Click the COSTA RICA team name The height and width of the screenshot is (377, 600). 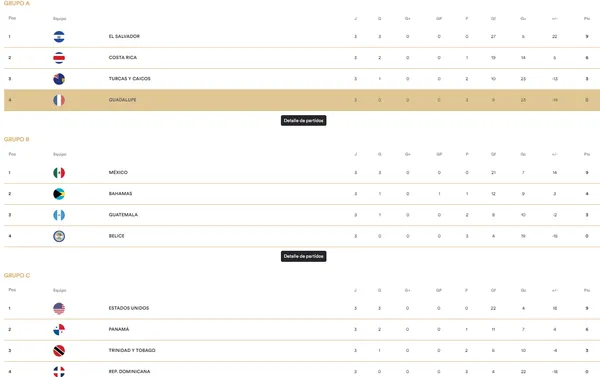tap(123, 57)
